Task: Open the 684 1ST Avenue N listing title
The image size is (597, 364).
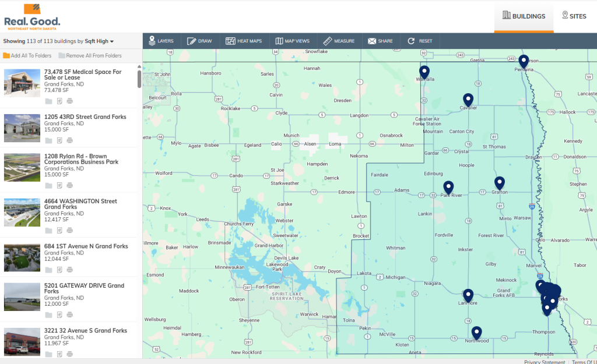Action: (x=86, y=246)
